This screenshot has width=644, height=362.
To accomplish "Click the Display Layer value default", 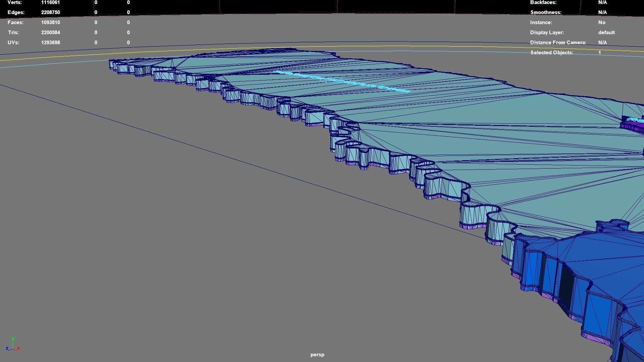I will coord(606,33).
